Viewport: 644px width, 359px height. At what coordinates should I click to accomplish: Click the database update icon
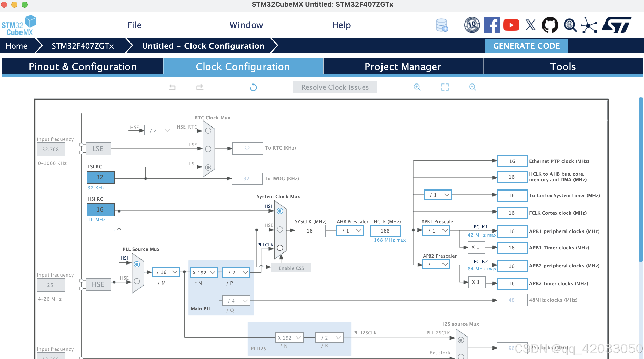(x=442, y=25)
